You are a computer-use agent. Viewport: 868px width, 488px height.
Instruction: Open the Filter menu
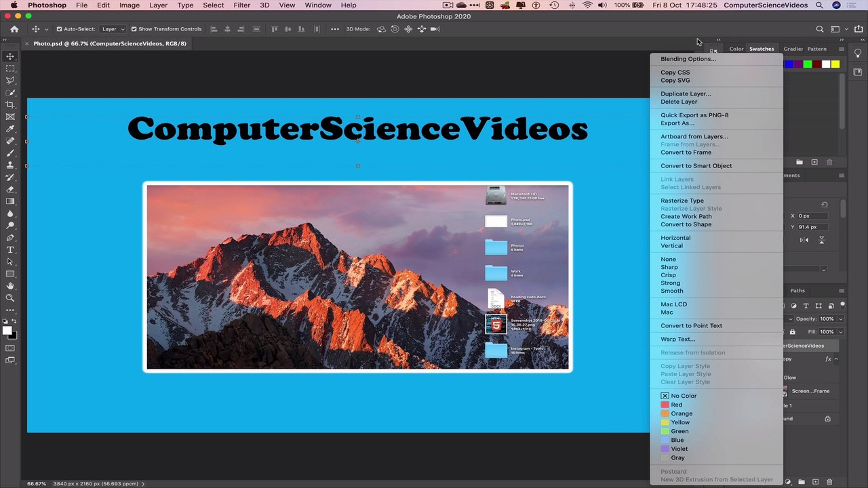(242, 5)
